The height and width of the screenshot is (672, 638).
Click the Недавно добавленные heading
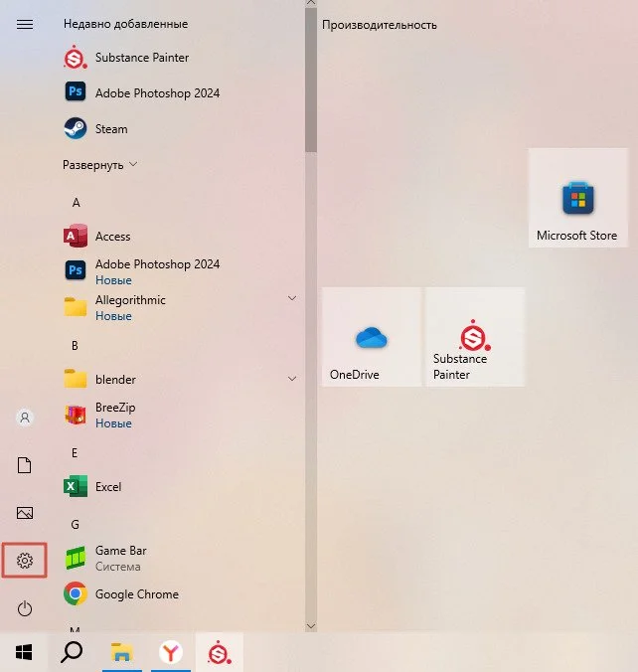[125, 24]
